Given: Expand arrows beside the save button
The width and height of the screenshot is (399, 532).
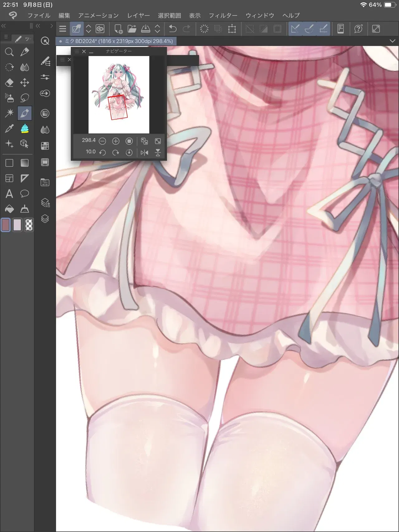Looking at the screenshot, I should 157,29.
